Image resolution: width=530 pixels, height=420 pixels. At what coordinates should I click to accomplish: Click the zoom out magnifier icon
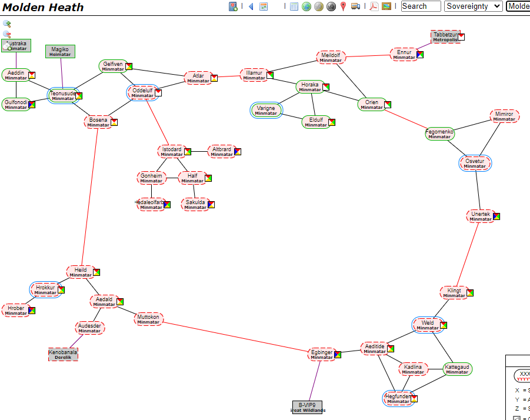point(6,34)
